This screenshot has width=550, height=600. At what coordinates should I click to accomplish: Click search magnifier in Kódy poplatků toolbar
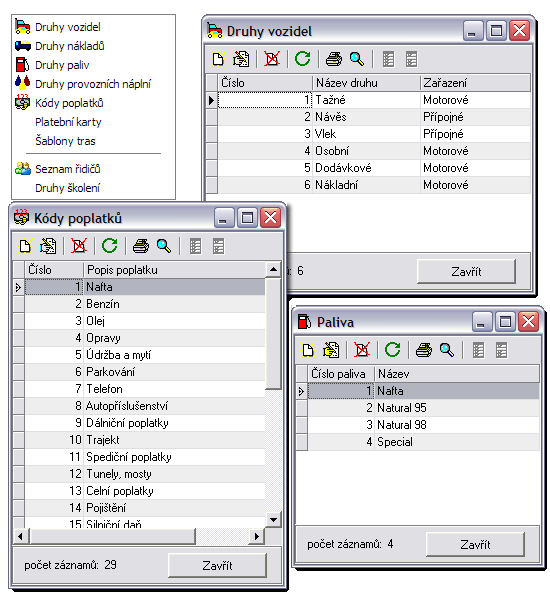pyautogui.click(x=164, y=246)
